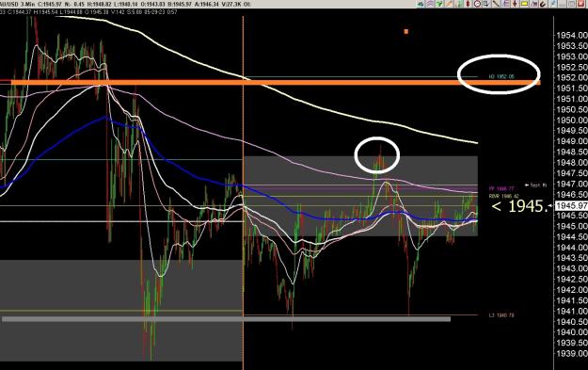
Task: Click the vertical orange session divider line
Action: point(243,193)
